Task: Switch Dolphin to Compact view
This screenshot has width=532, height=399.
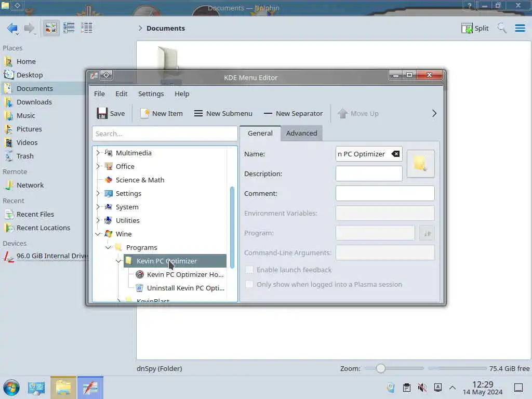Action: tap(69, 28)
